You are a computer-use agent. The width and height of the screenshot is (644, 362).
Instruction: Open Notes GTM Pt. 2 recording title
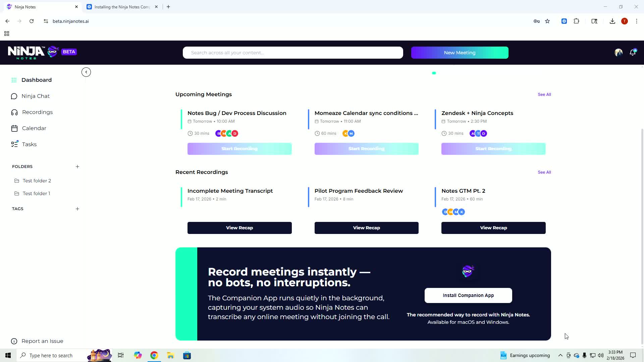463,191
